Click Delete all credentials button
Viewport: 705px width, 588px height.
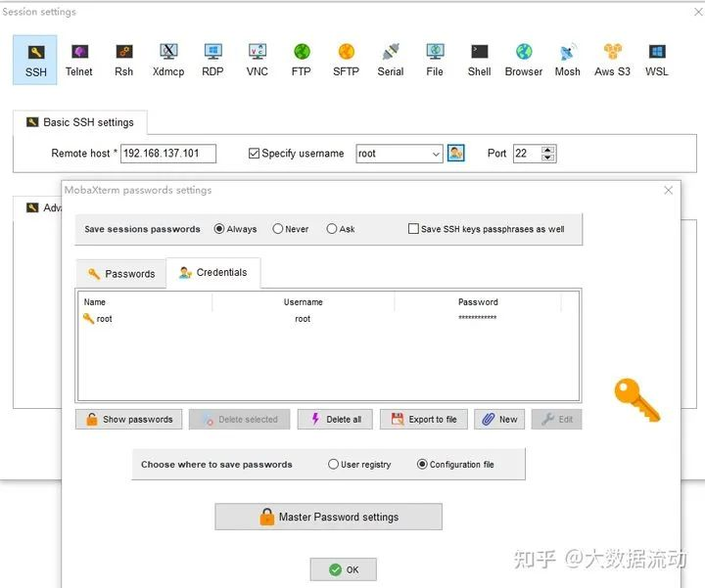(x=335, y=419)
